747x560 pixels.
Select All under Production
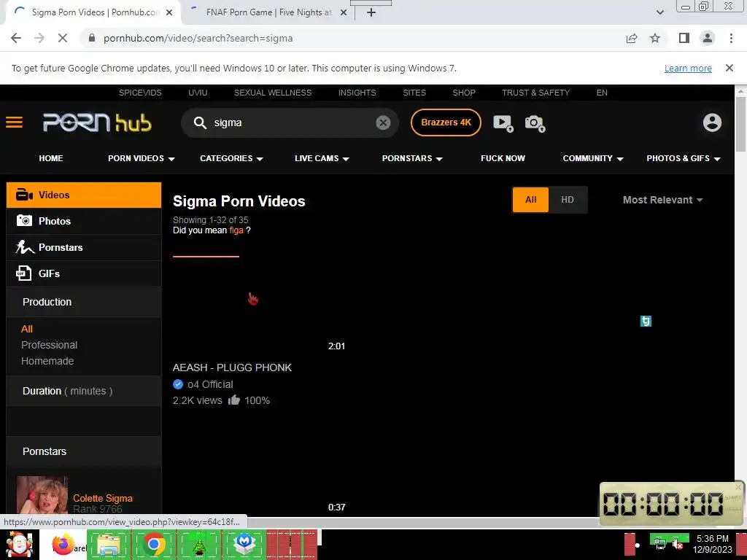pos(27,329)
